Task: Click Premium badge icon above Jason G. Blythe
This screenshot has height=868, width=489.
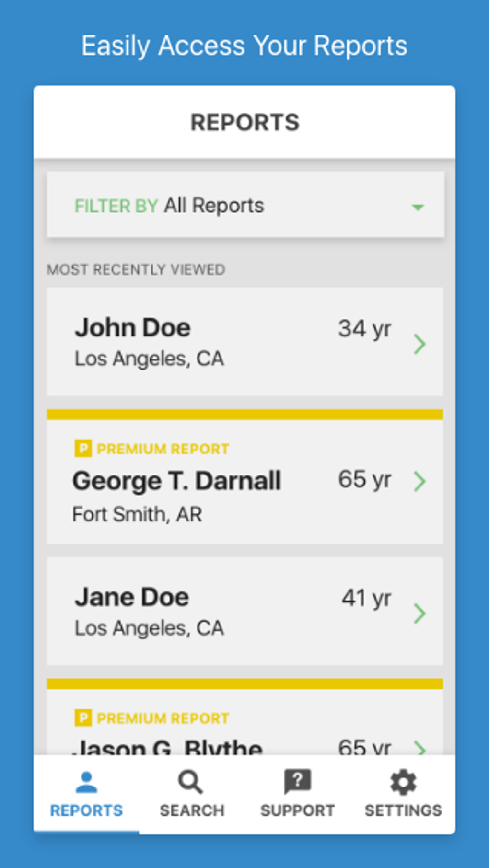Action: (83, 718)
